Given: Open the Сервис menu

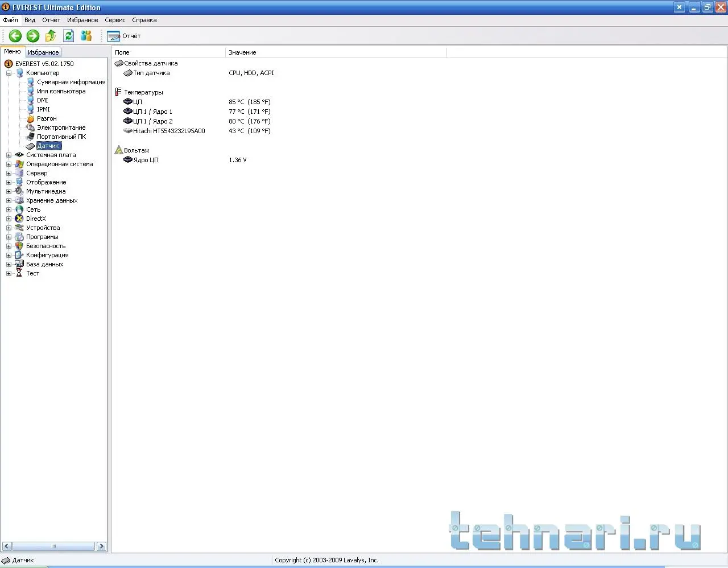Looking at the screenshot, I should tap(115, 20).
